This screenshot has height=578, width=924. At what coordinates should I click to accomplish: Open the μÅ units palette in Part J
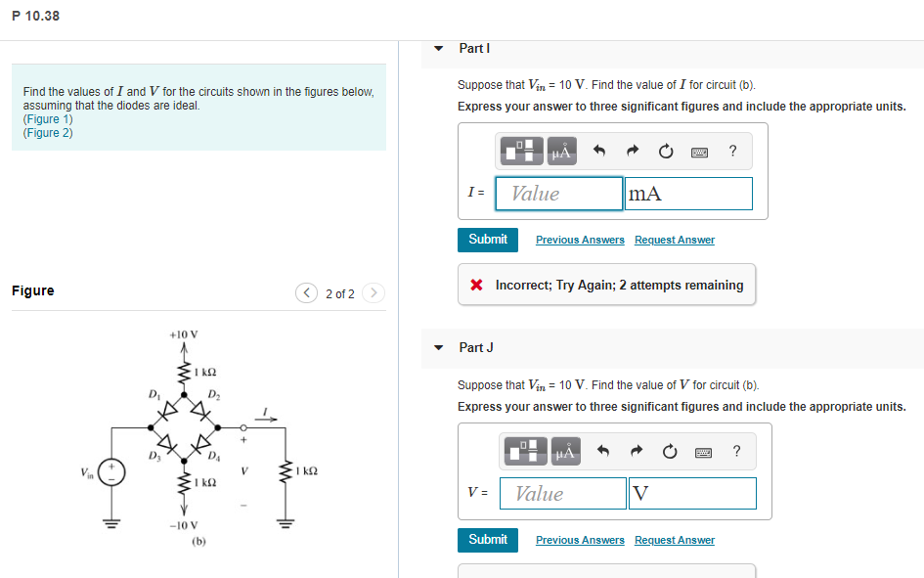566,451
